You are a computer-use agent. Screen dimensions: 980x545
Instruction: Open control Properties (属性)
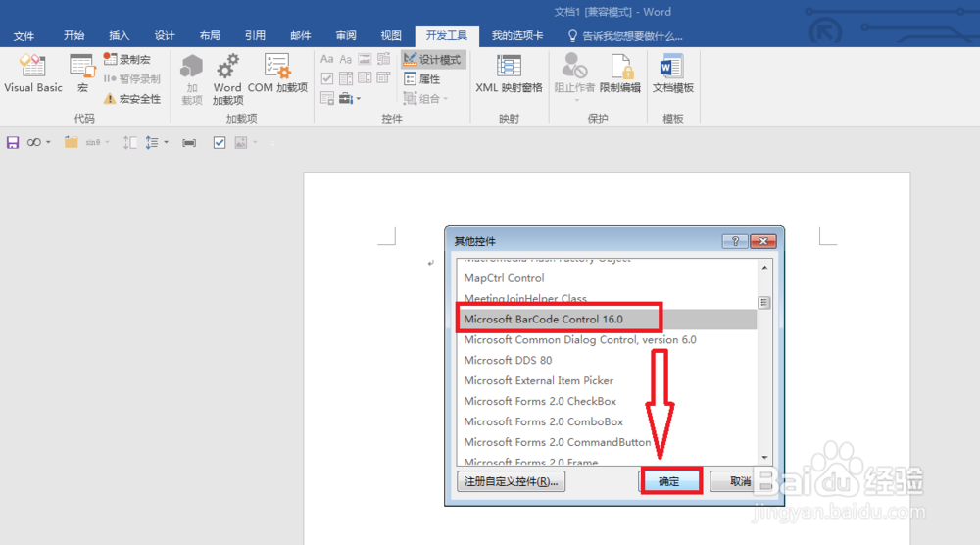click(422, 78)
